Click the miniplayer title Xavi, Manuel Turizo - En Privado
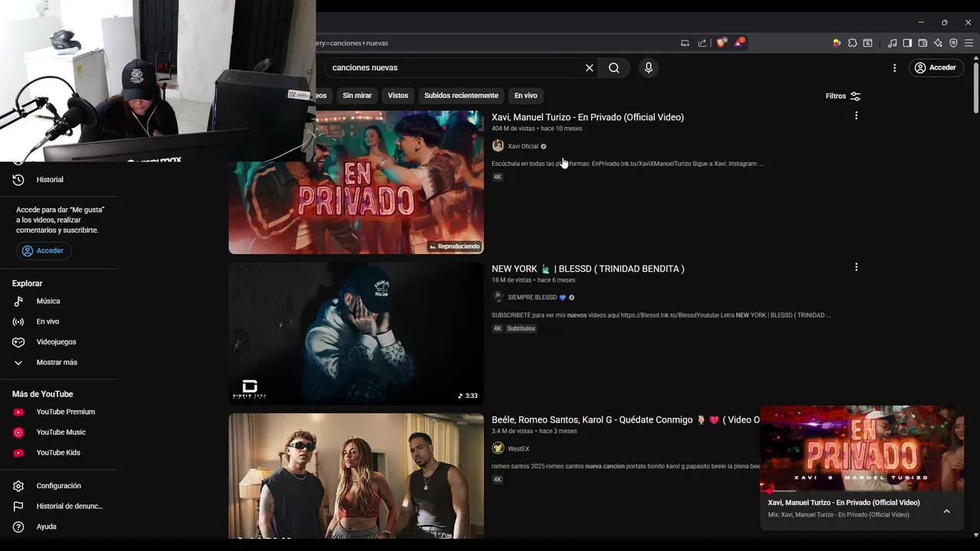This screenshot has height=551, width=980. (844, 503)
